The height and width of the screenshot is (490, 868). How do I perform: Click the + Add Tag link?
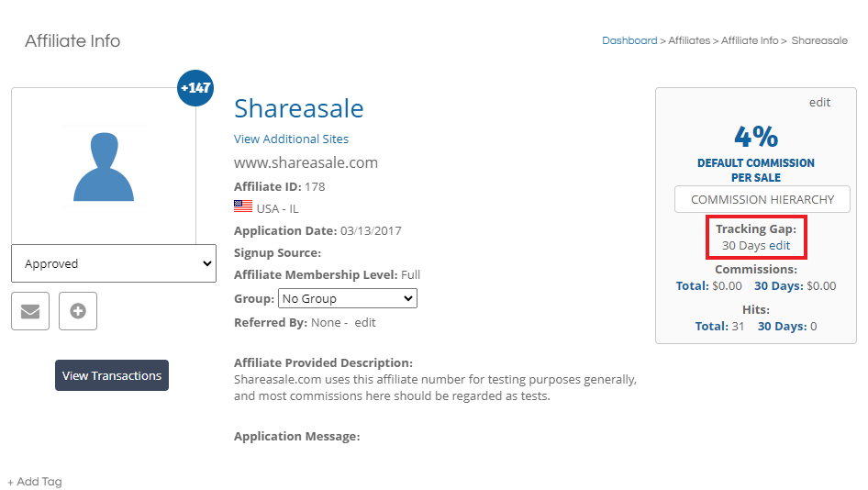tap(35, 482)
